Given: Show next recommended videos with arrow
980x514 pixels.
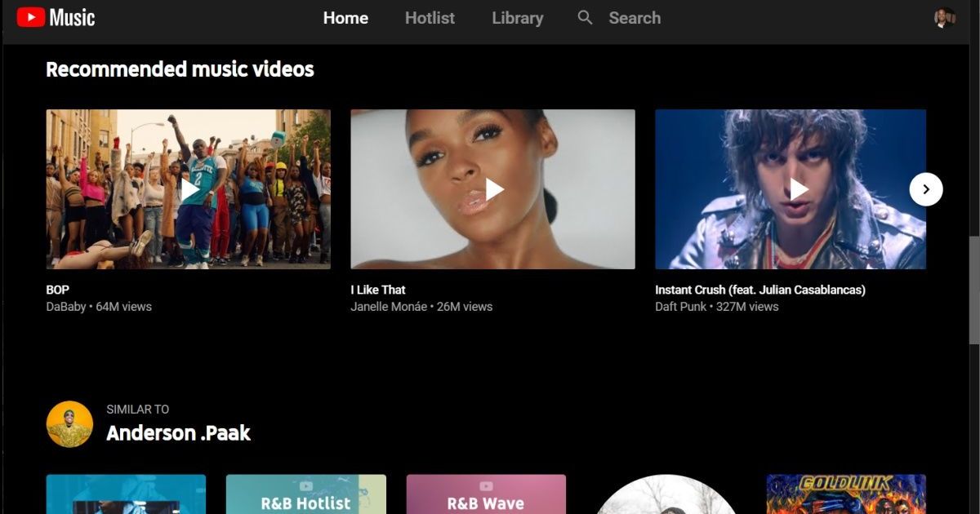Looking at the screenshot, I should pyautogui.click(x=926, y=189).
